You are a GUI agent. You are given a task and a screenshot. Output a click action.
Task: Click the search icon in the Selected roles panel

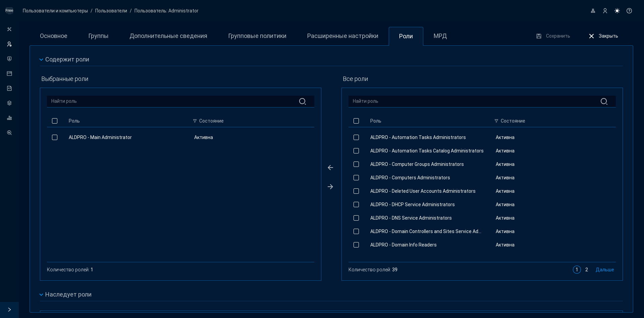302,101
